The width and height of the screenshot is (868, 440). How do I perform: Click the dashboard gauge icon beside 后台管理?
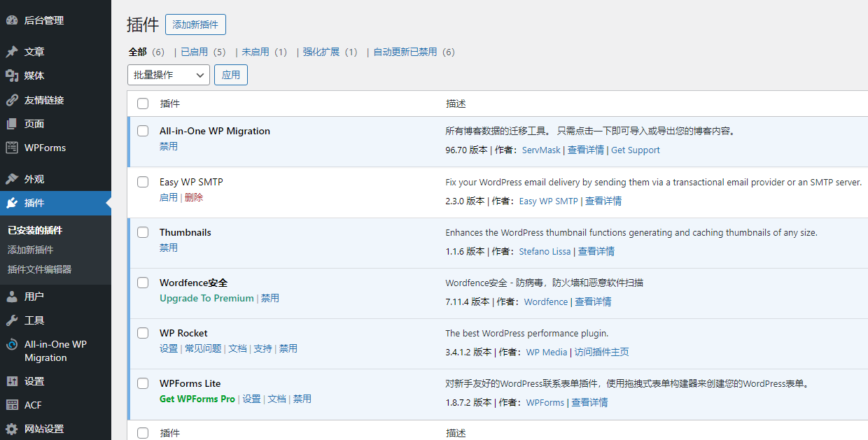click(x=12, y=20)
